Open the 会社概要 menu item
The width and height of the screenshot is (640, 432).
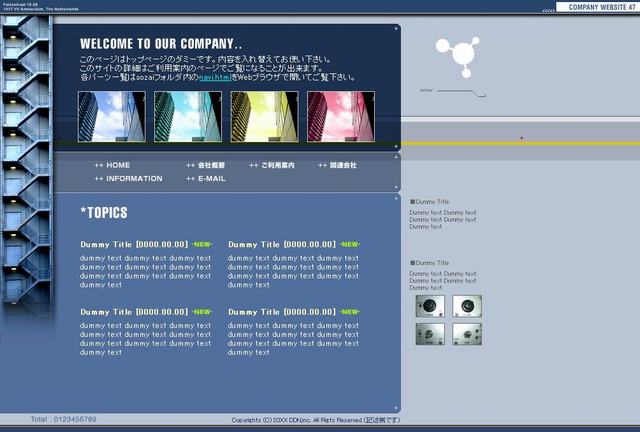pyautogui.click(x=205, y=165)
